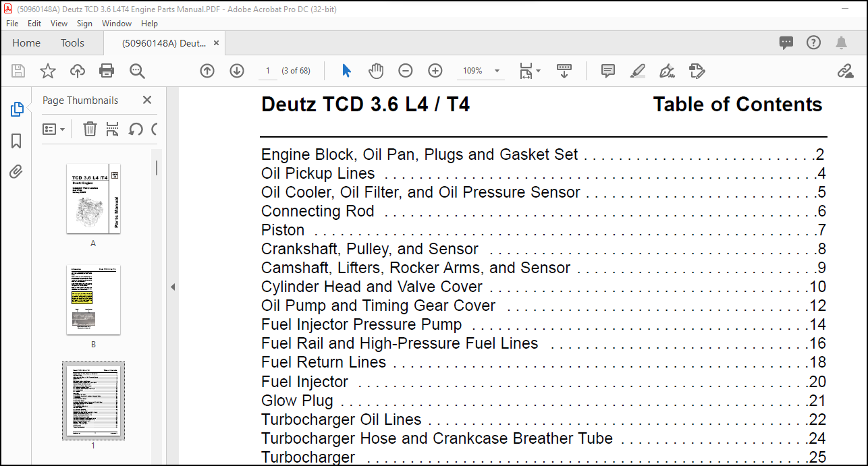
Task: Open the Window menu
Action: (x=117, y=24)
